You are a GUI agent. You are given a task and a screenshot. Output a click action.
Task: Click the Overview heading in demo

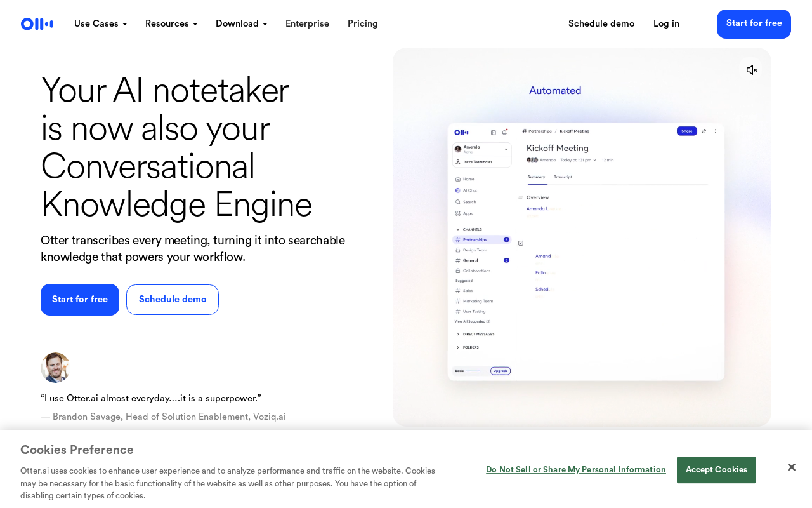pos(537,197)
